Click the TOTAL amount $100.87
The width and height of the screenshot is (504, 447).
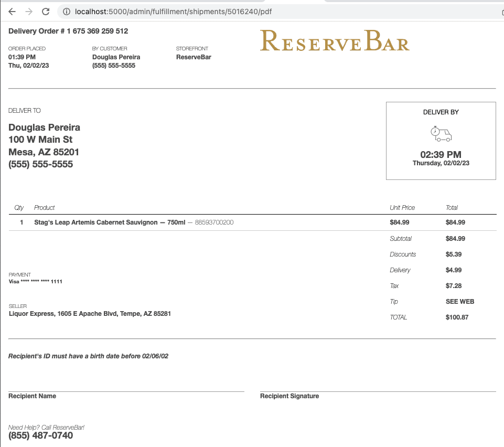pos(457,317)
